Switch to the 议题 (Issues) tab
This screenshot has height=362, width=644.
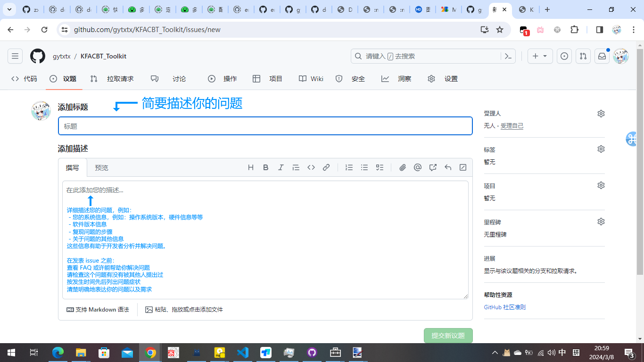point(63,79)
